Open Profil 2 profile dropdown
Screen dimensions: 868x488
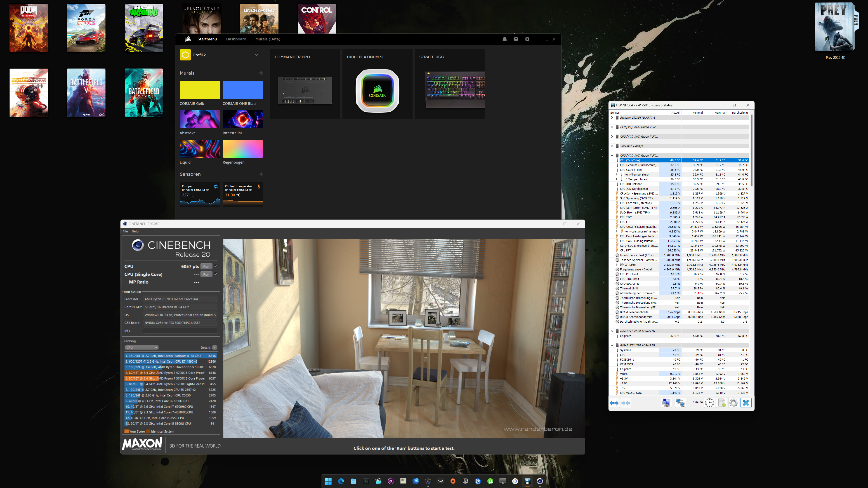click(256, 55)
